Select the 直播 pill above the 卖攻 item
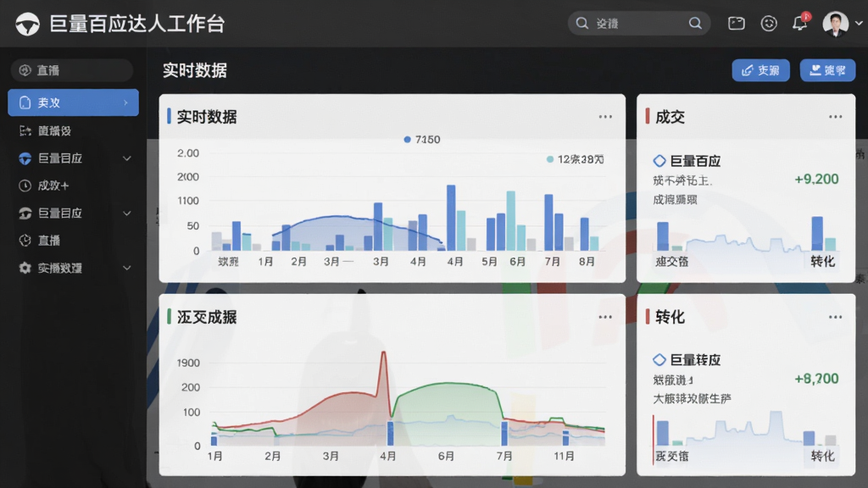The width and height of the screenshot is (868, 488). pos(72,70)
